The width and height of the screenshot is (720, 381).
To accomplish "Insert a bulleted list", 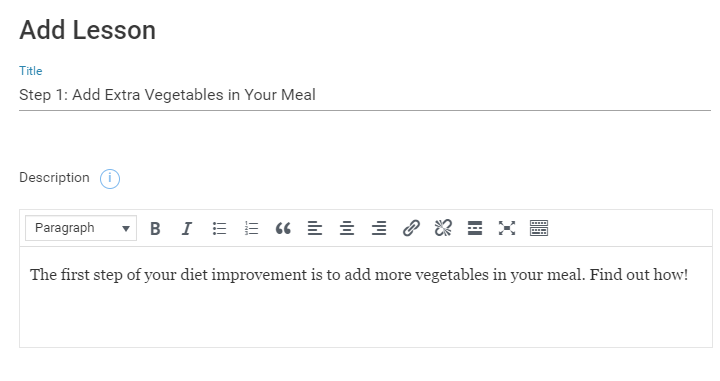I will [x=219, y=228].
